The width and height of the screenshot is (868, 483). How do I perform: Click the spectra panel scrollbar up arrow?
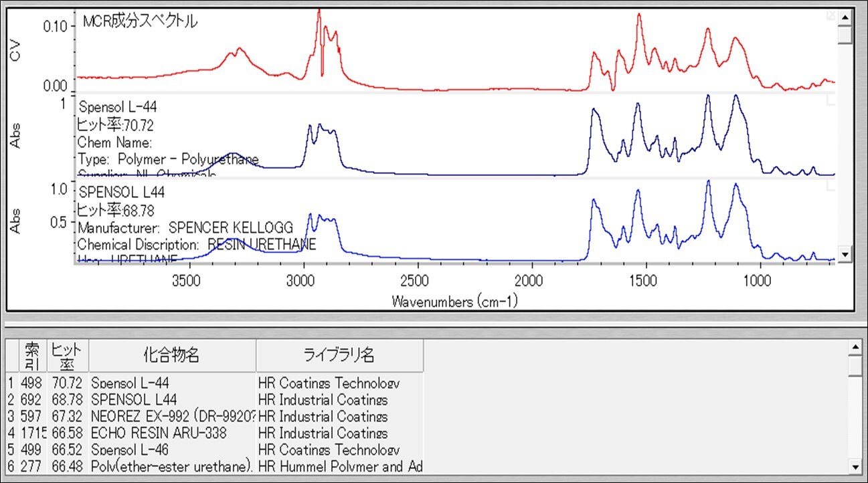click(845, 17)
